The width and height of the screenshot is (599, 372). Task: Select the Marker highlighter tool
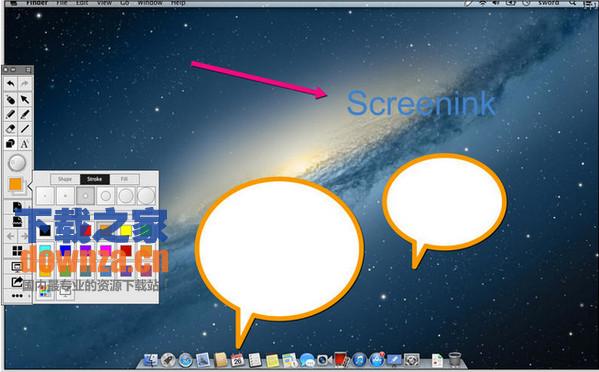pyautogui.click(x=25, y=114)
